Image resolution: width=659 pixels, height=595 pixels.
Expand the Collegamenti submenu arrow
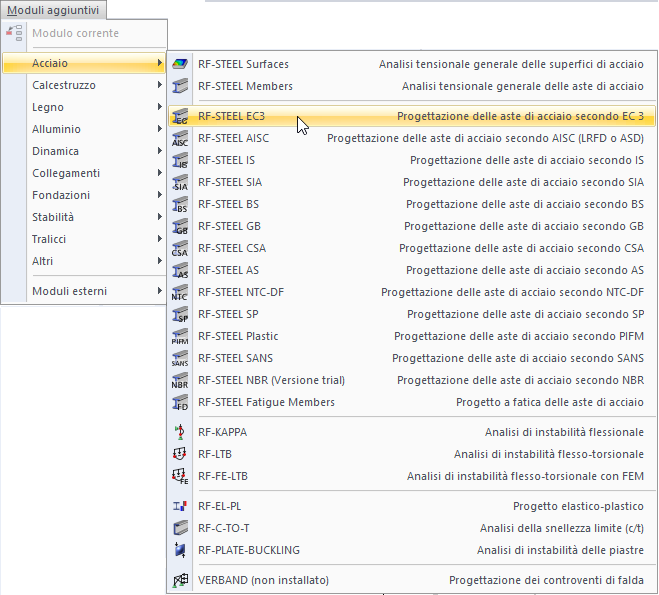159,173
